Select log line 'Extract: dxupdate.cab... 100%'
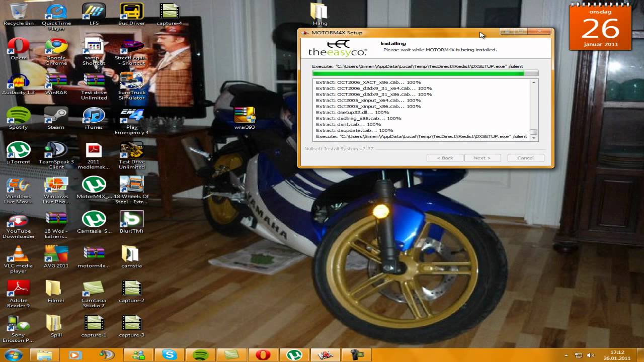 click(x=354, y=130)
